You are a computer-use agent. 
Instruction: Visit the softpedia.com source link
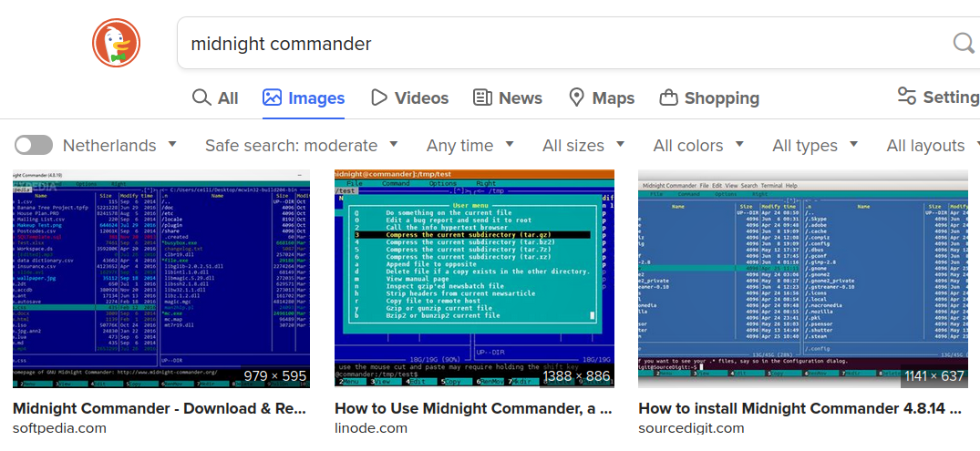point(59,428)
